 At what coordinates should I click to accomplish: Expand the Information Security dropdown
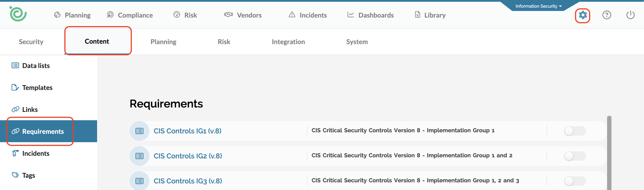pyautogui.click(x=538, y=6)
